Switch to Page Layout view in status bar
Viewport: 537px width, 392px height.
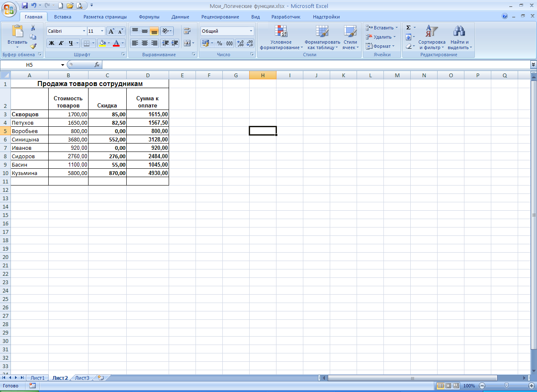(448, 386)
